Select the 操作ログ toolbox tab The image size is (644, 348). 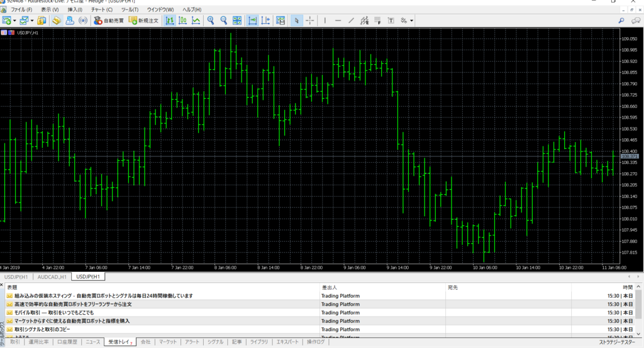pyautogui.click(x=316, y=342)
